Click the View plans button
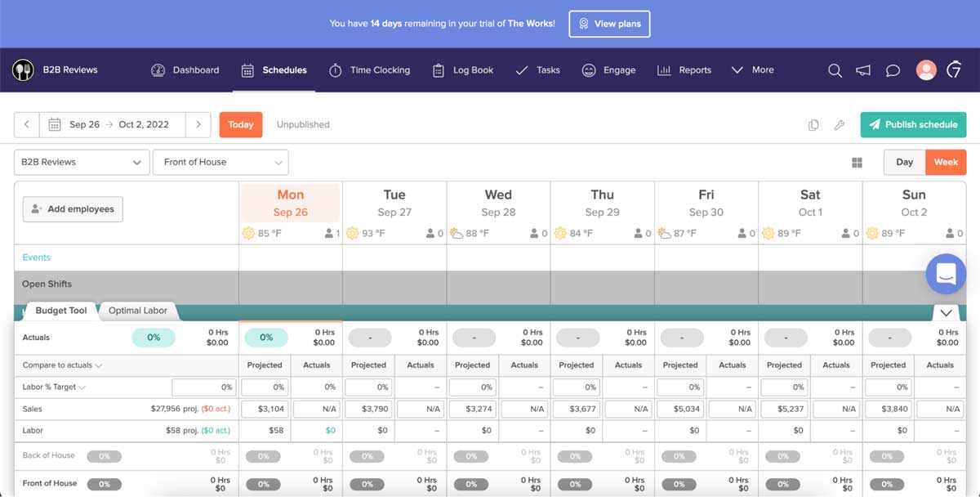 (609, 24)
